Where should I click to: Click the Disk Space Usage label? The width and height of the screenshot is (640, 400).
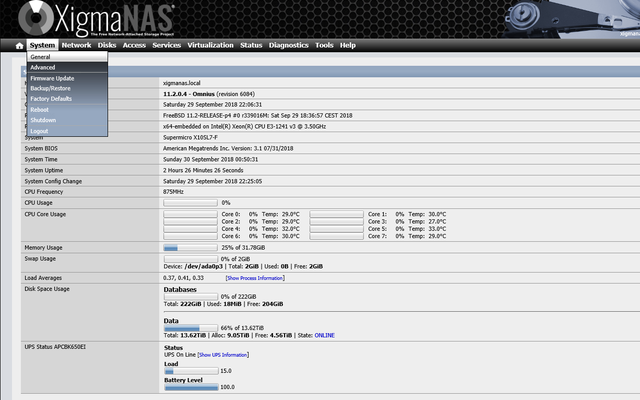click(x=47, y=289)
